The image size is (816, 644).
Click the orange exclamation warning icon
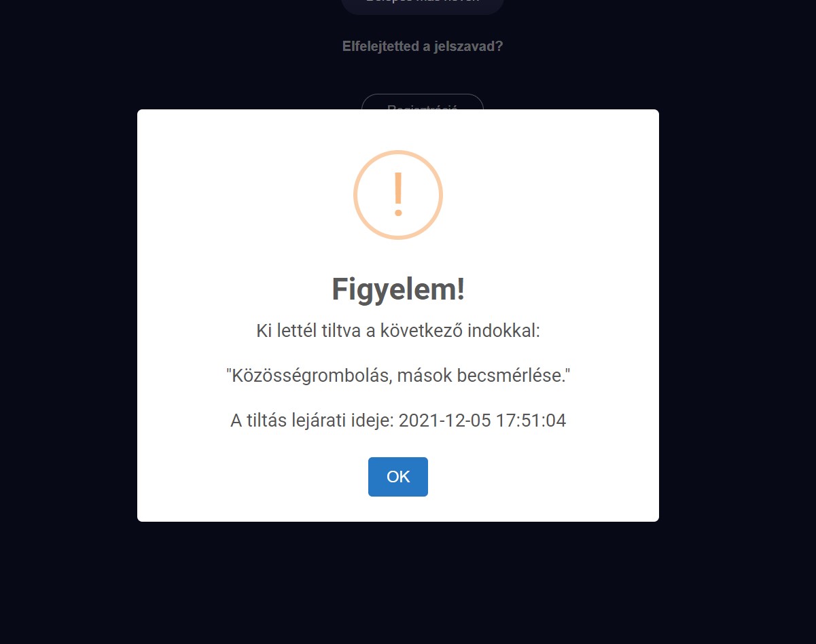coord(398,195)
